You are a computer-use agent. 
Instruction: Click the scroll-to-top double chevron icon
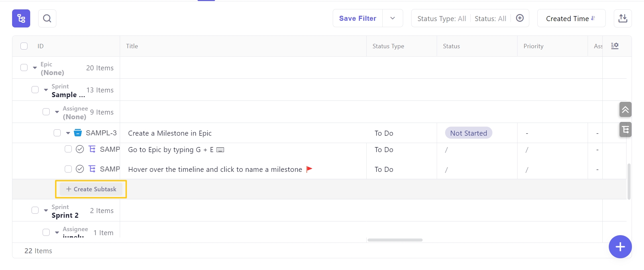point(625,110)
